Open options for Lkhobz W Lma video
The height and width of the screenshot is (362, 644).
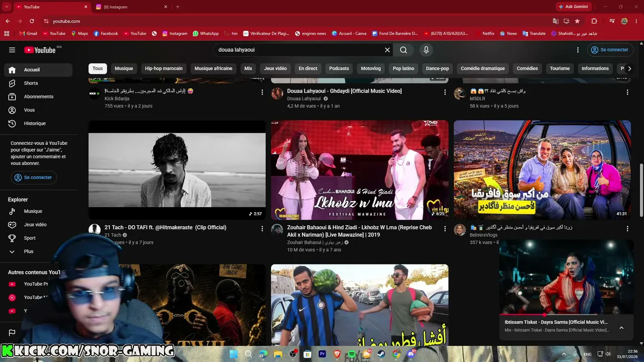coord(445,228)
